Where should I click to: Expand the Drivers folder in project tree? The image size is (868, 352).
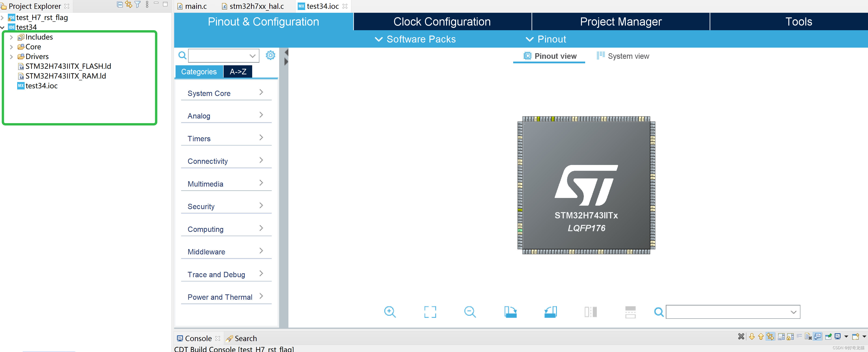click(11, 57)
